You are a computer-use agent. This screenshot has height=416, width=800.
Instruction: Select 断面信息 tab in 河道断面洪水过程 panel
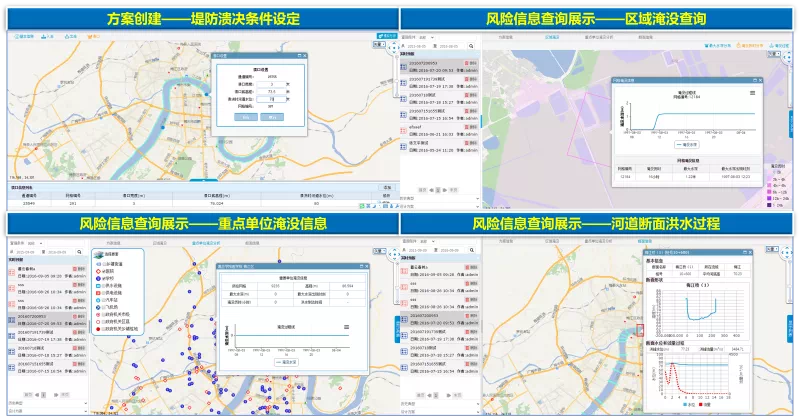coord(645,241)
